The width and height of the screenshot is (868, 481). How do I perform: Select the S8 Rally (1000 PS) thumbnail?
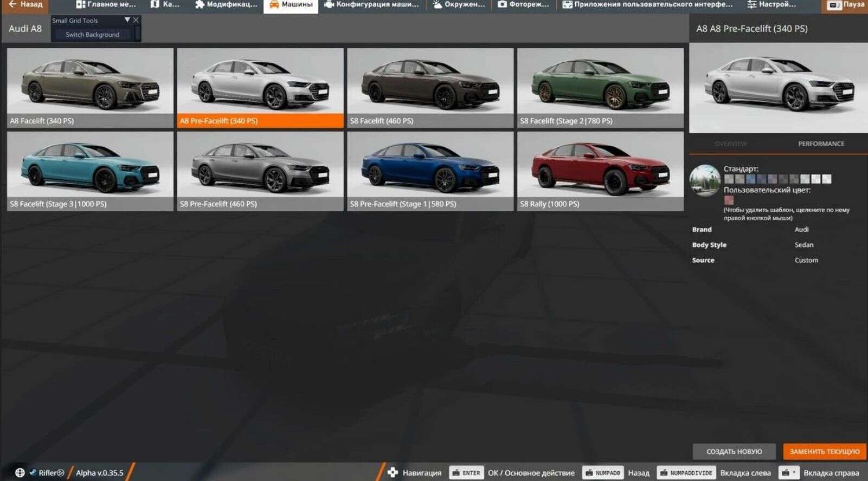pyautogui.click(x=600, y=171)
